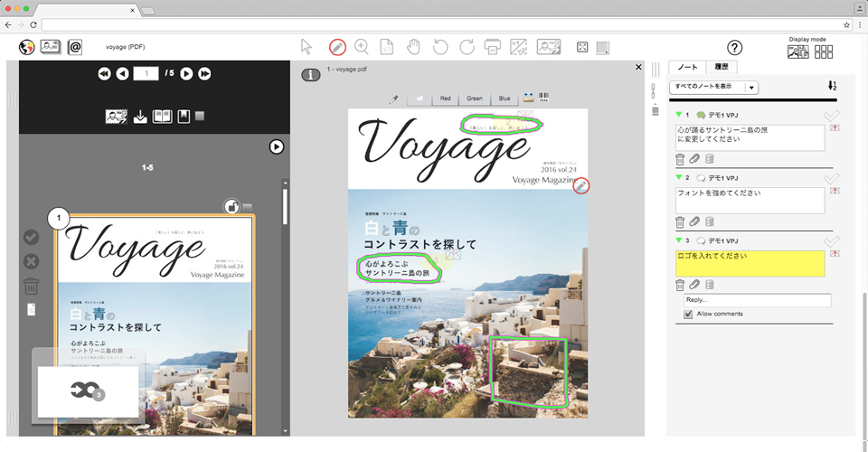Pick the eyedropper color sampler
868x452 pixels.
[x=393, y=99]
